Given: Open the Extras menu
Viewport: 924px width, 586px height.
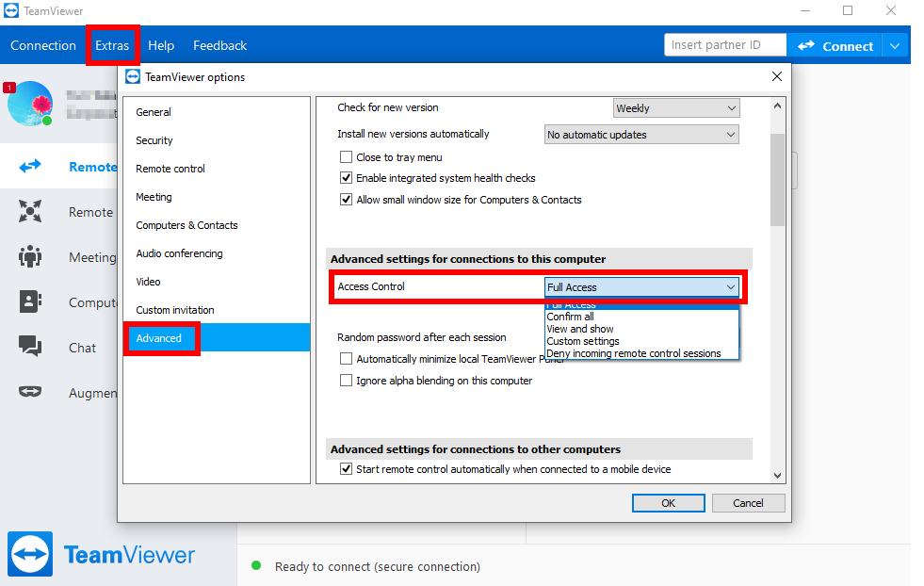Looking at the screenshot, I should (112, 45).
